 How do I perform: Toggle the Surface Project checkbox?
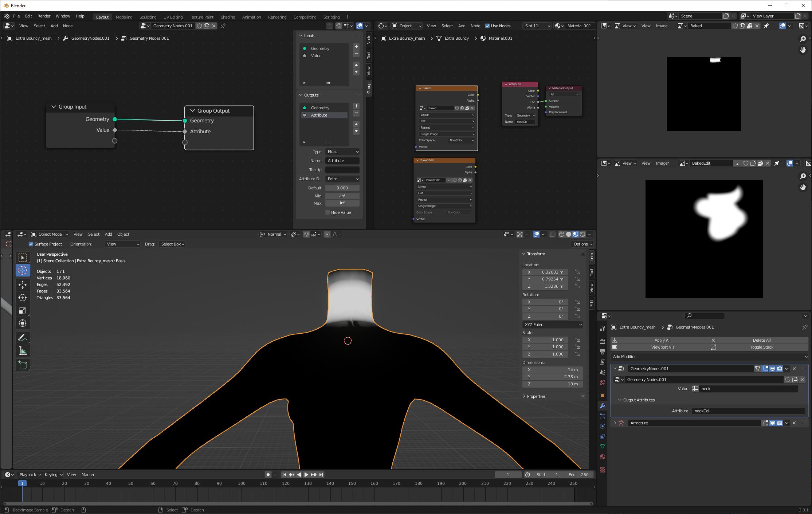(31, 244)
